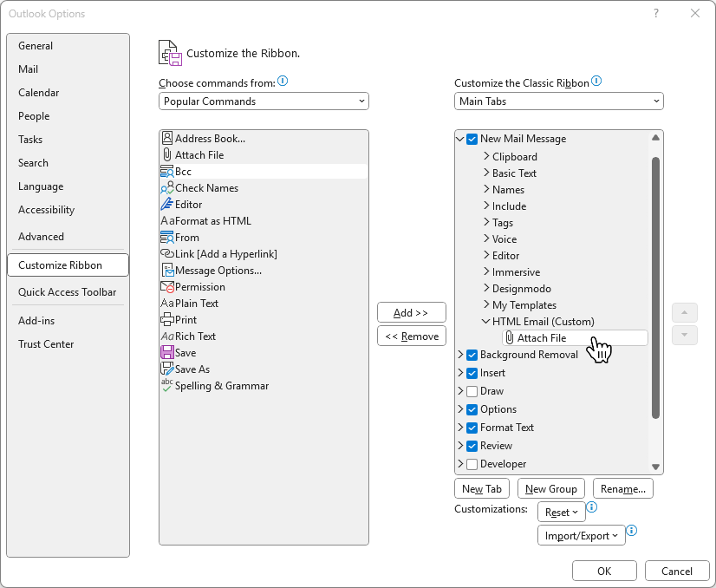Uncheck the Background Removal checkbox
The width and height of the screenshot is (716, 588).
coord(472,355)
